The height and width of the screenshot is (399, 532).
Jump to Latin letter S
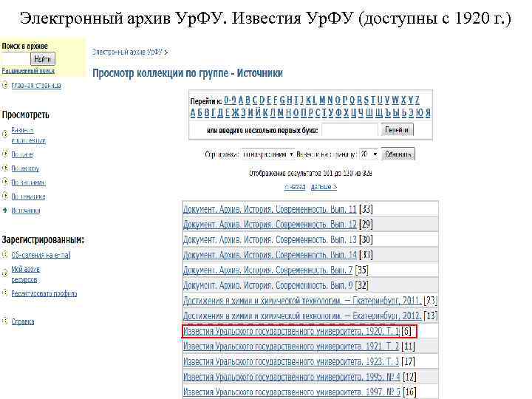click(366, 100)
